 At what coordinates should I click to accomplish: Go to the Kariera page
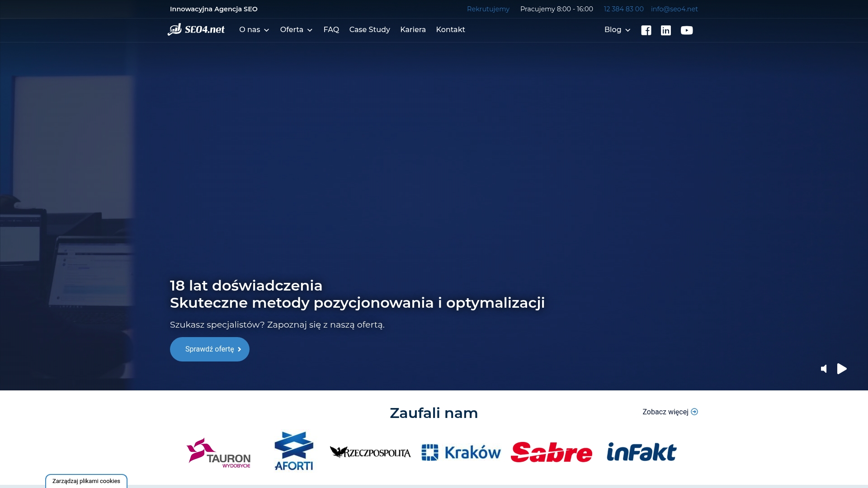click(x=413, y=30)
